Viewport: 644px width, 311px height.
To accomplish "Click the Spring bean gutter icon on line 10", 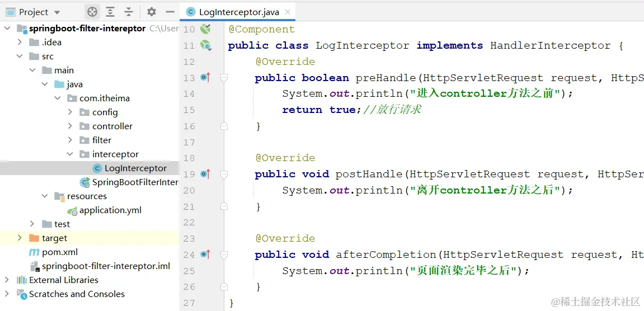I will [x=205, y=29].
